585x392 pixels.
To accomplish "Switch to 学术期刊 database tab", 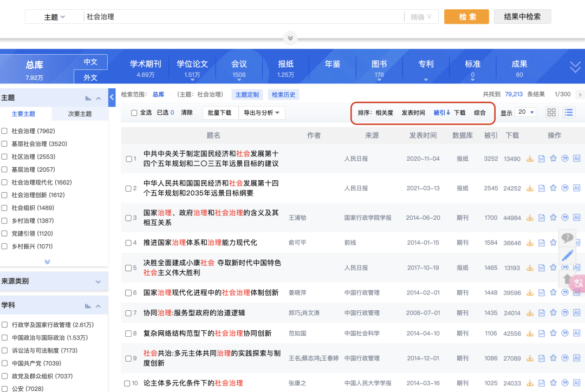I will point(146,69).
